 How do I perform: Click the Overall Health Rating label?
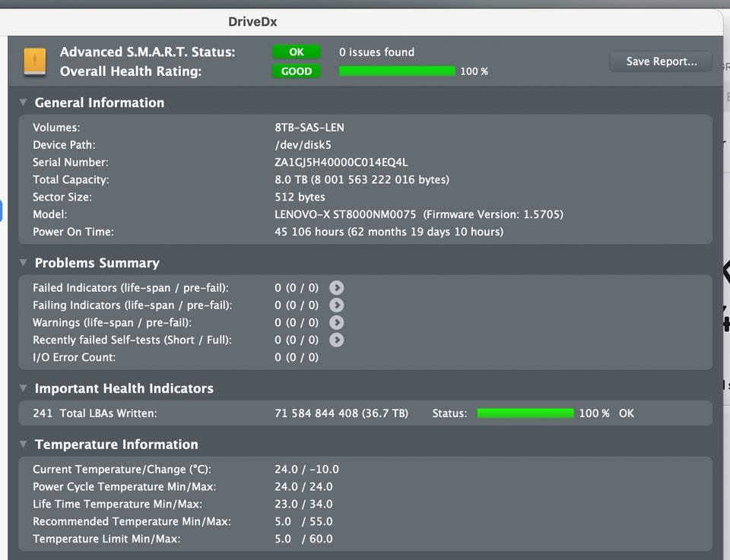click(131, 71)
